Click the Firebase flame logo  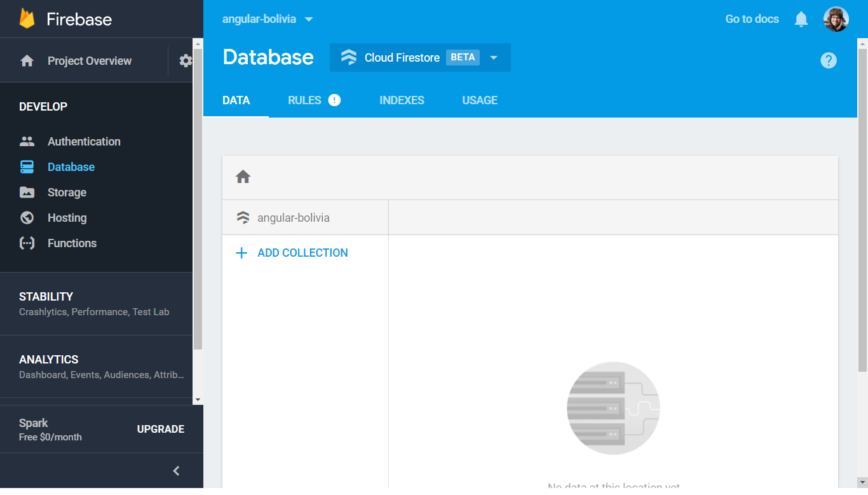click(27, 18)
